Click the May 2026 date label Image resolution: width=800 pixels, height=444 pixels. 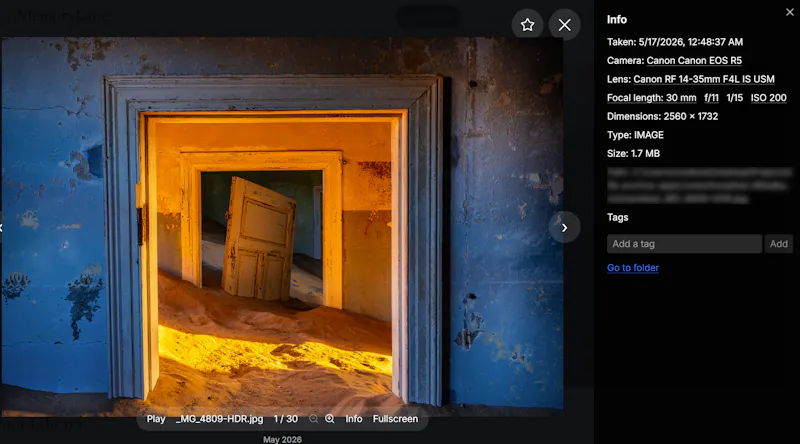[x=282, y=439]
